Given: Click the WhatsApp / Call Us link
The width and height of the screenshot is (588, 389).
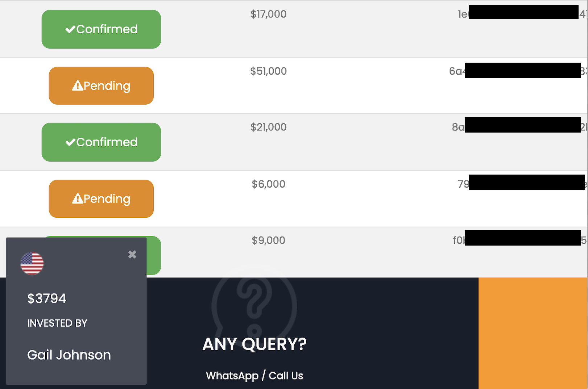Looking at the screenshot, I should pyautogui.click(x=254, y=376).
